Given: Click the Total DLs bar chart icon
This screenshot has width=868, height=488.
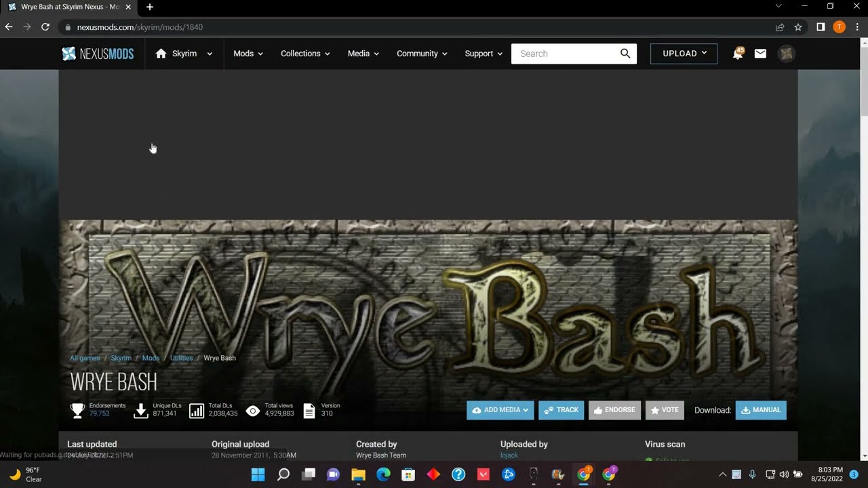Looking at the screenshot, I should click(197, 410).
